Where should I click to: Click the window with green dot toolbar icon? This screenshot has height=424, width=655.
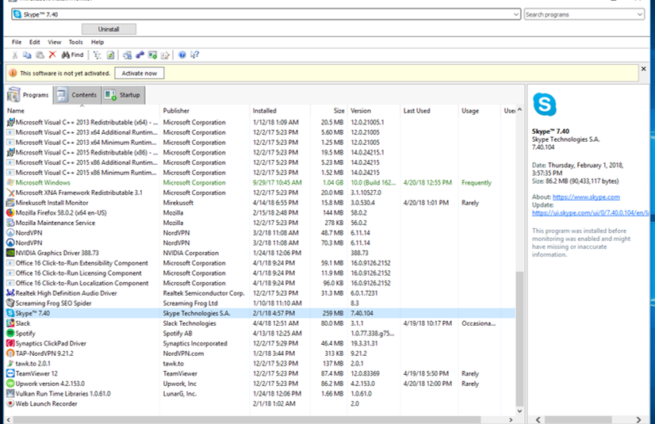click(x=152, y=55)
